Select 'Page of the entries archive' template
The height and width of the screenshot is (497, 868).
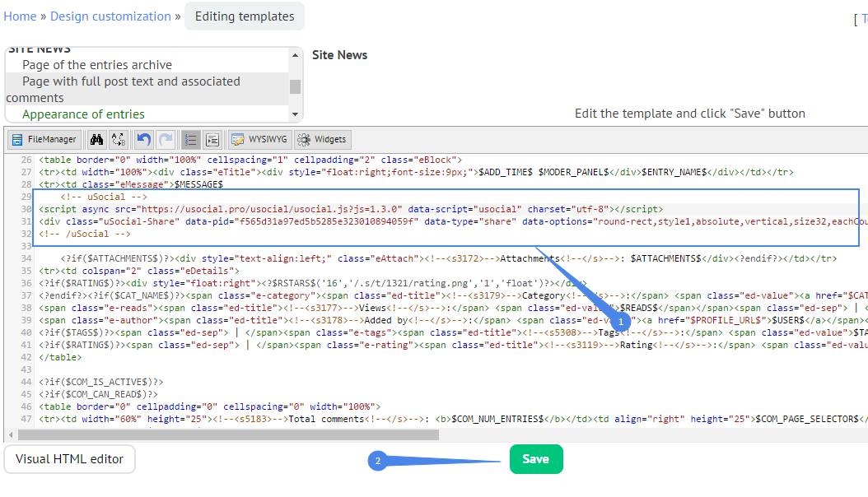pyautogui.click(x=97, y=65)
